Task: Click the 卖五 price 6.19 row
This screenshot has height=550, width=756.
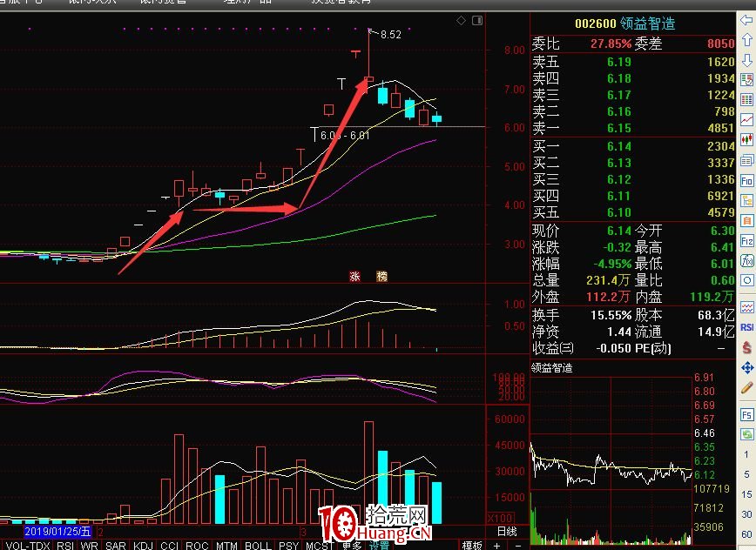Action: point(633,62)
